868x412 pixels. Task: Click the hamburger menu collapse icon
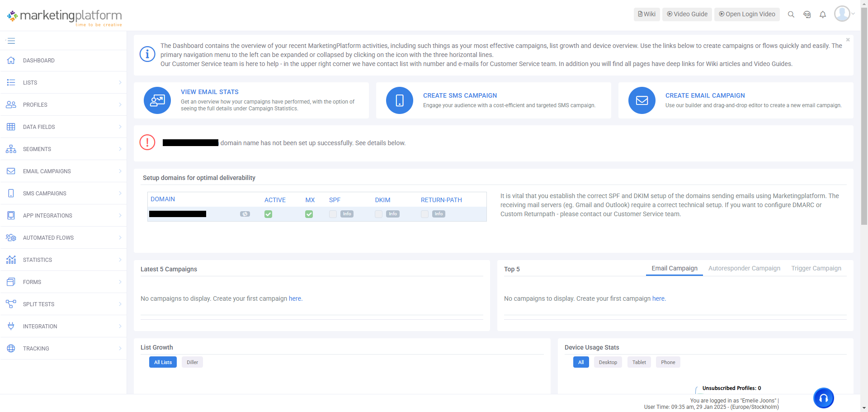coord(11,41)
